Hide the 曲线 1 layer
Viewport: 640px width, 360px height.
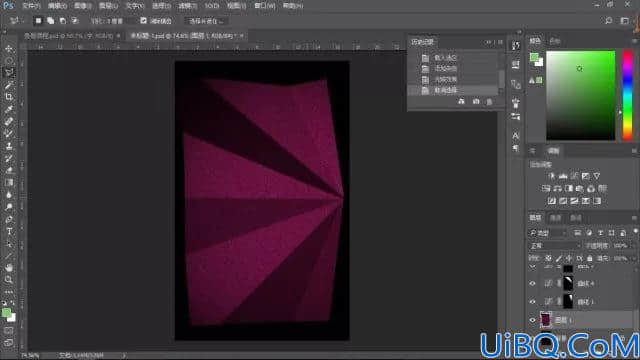pyautogui.click(x=532, y=302)
